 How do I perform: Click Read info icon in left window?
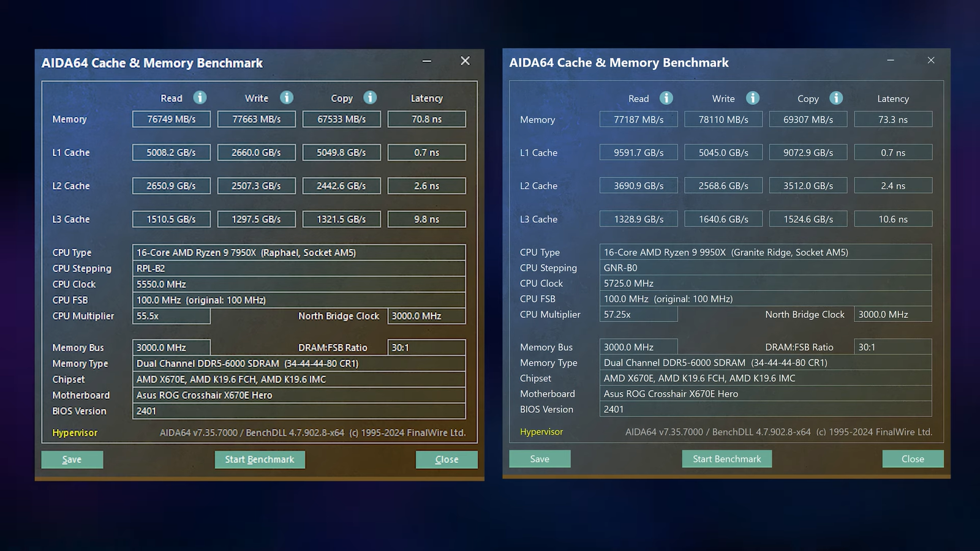[x=200, y=97]
